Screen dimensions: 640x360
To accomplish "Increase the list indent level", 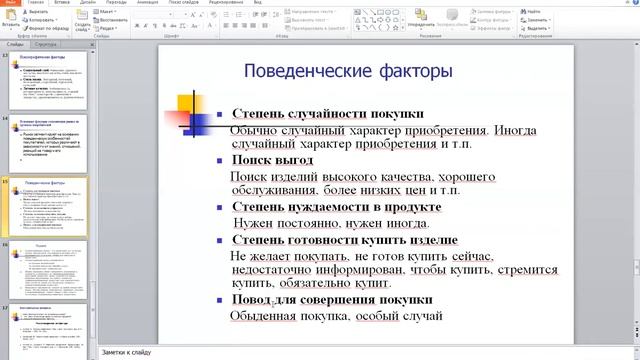I will (264, 15).
